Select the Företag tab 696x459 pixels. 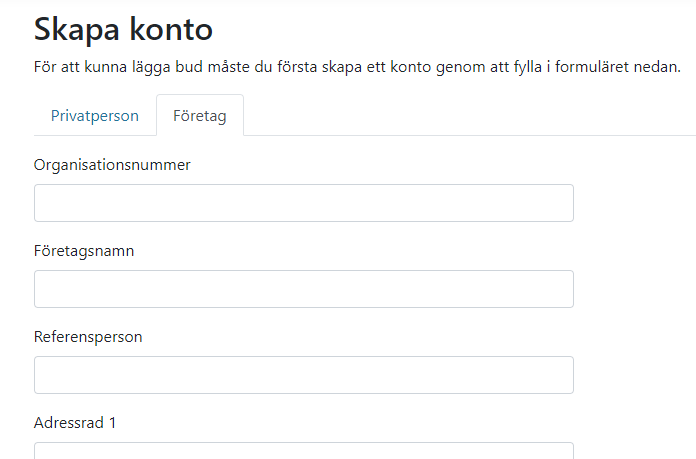tap(200, 115)
